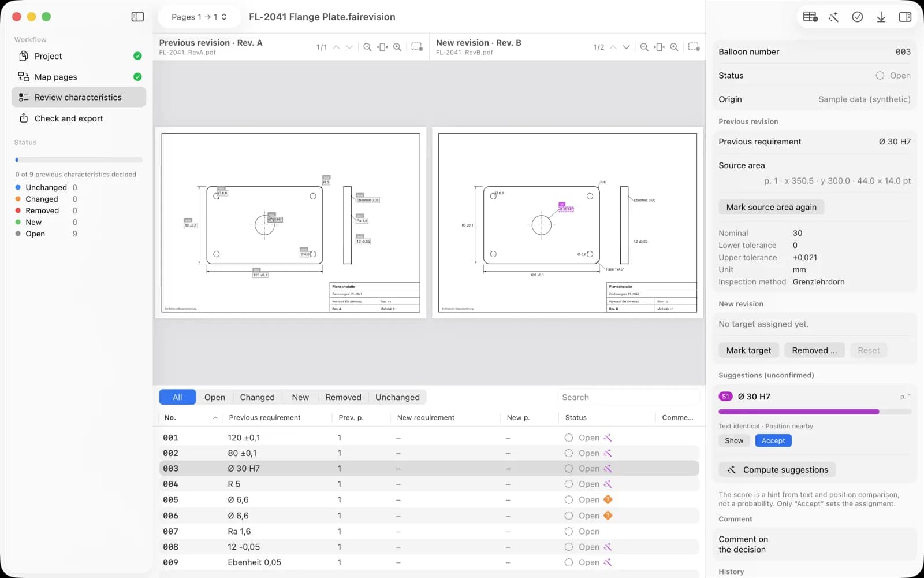Image resolution: width=924 pixels, height=578 pixels.
Task: Zoom out in the New revision viewer
Action: pyautogui.click(x=644, y=47)
